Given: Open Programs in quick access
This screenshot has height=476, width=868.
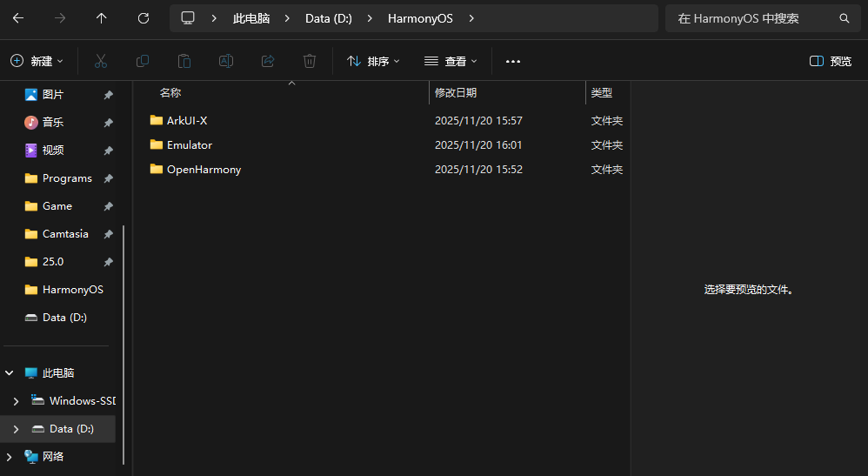Looking at the screenshot, I should click(x=67, y=178).
